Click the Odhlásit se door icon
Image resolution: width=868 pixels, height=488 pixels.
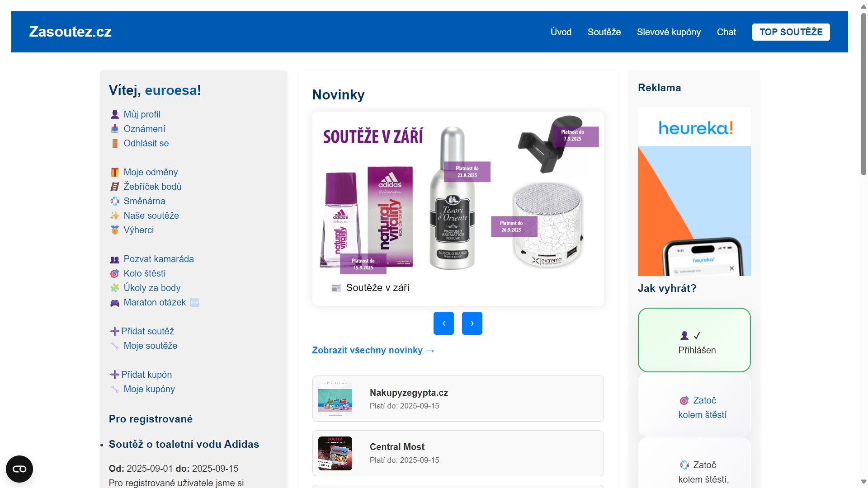coord(115,144)
